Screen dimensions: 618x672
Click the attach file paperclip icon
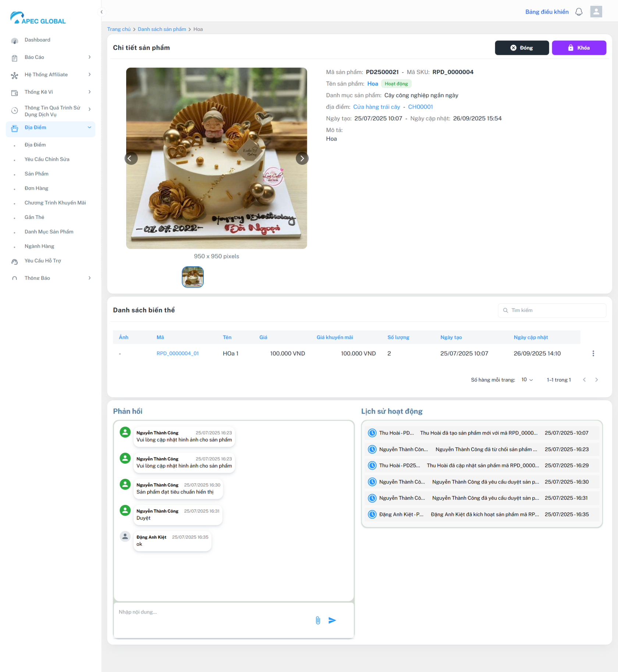pos(318,620)
